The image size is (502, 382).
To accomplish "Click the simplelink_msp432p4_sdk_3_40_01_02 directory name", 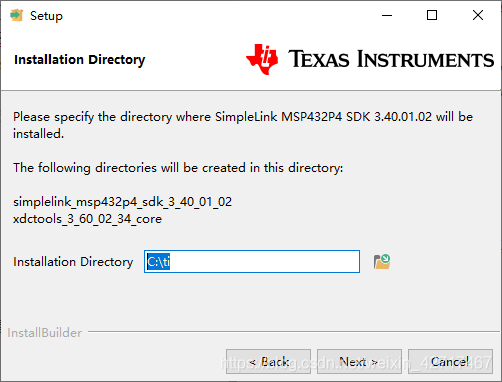I will [122, 202].
